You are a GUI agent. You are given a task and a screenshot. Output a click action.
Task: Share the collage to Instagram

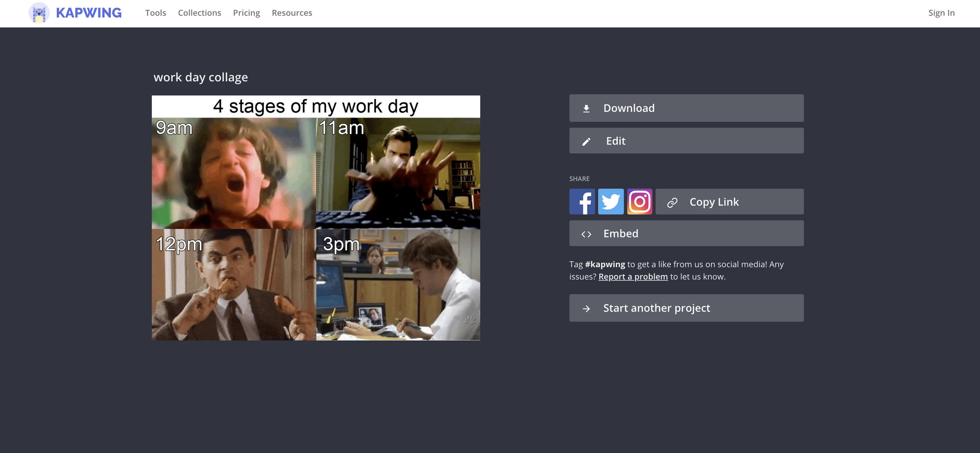[x=639, y=201]
